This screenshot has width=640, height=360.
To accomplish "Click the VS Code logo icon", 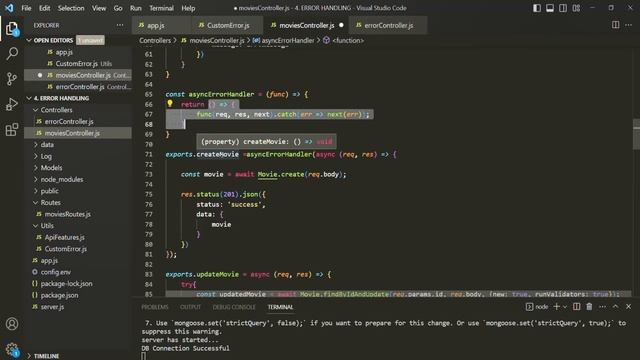I will [9, 8].
